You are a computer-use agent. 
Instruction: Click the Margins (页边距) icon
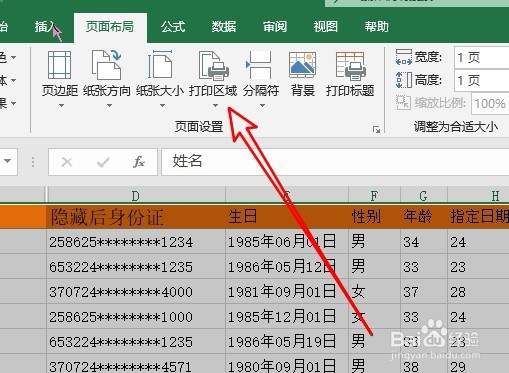[x=59, y=65]
